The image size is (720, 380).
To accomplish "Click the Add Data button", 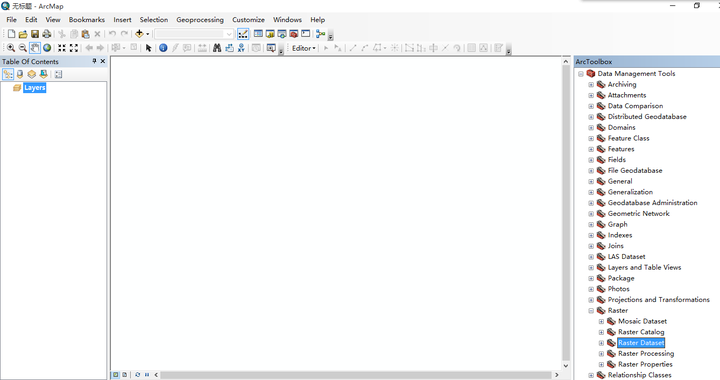I will coord(139,34).
